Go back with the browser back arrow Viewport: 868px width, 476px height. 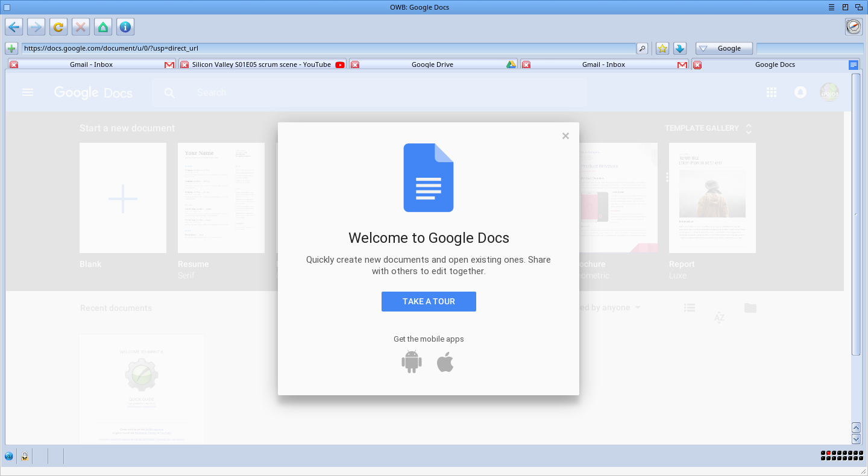14,27
